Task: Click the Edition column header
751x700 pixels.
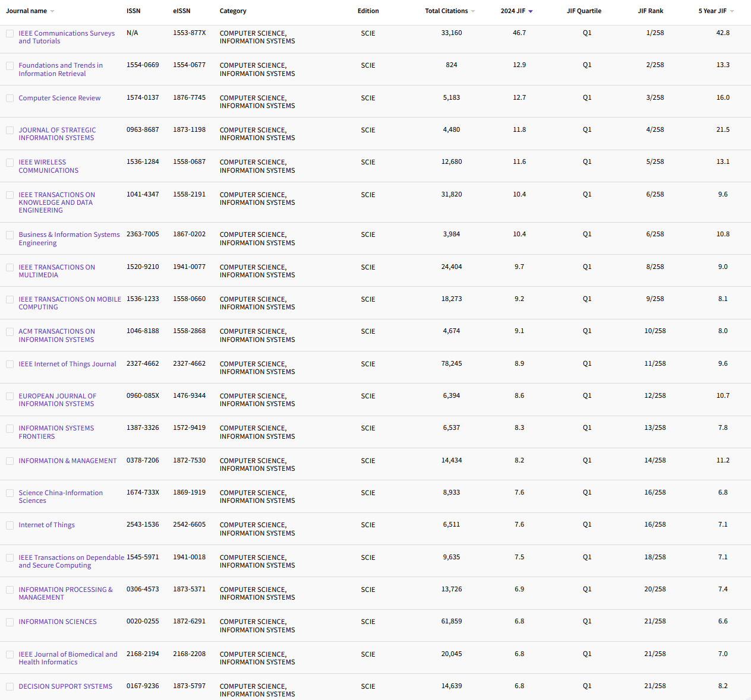Action: point(368,10)
